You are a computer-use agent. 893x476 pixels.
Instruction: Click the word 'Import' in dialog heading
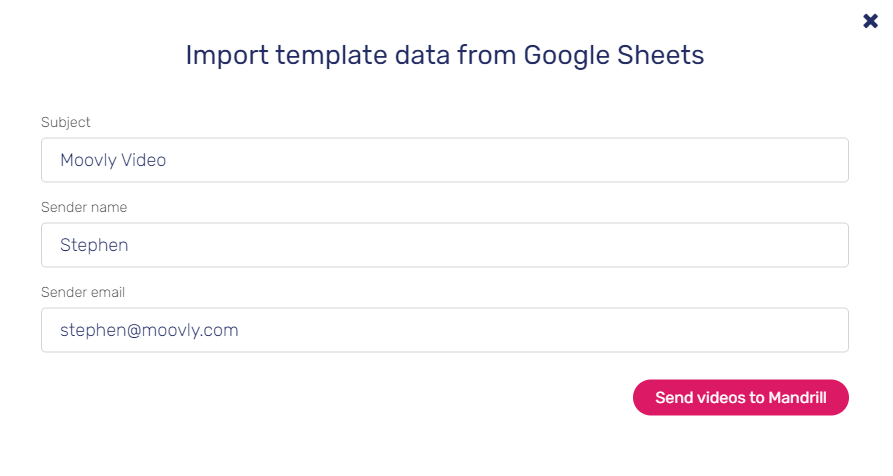[x=227, y=56]
